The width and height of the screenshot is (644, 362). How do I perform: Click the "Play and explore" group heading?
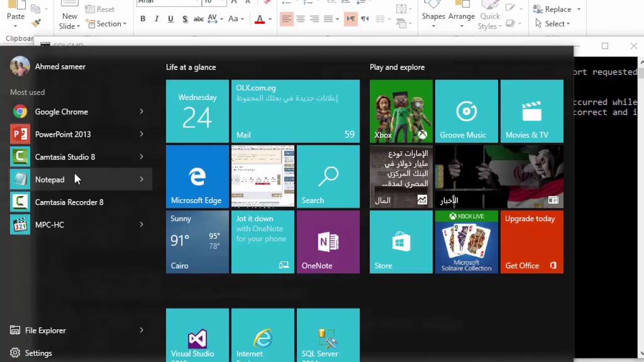[397, 67]
